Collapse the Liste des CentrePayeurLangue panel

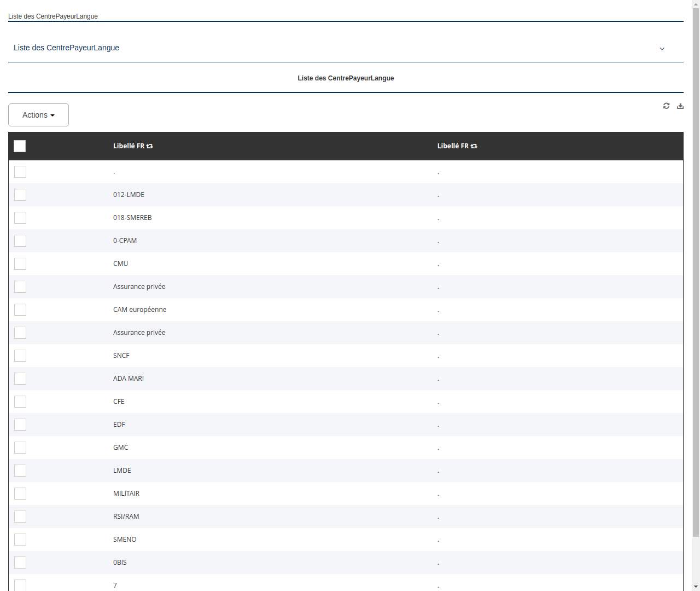tap(662, 48)
